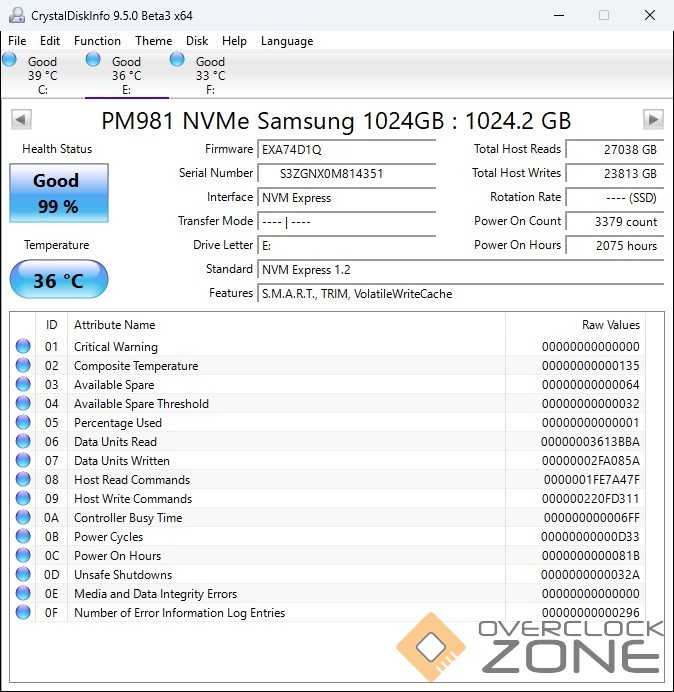The image size is (674, 692).
Task: Click the 36 °C temperature button
Action: [59, 280]
